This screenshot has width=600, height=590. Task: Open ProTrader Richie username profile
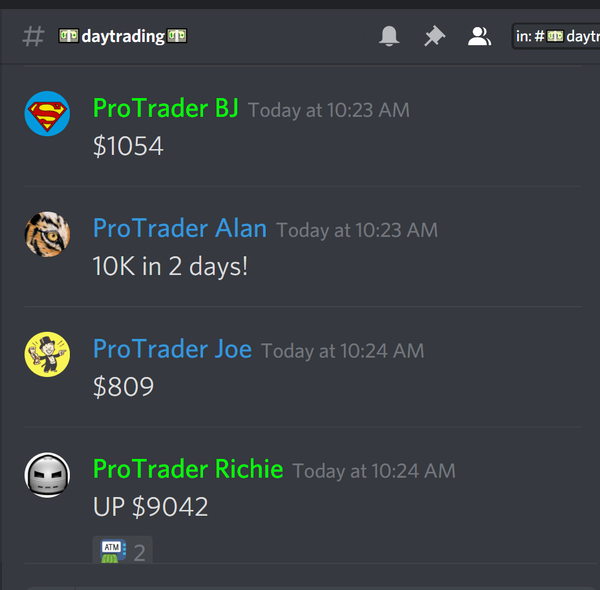pyautogui.click(x=188, y=469)
